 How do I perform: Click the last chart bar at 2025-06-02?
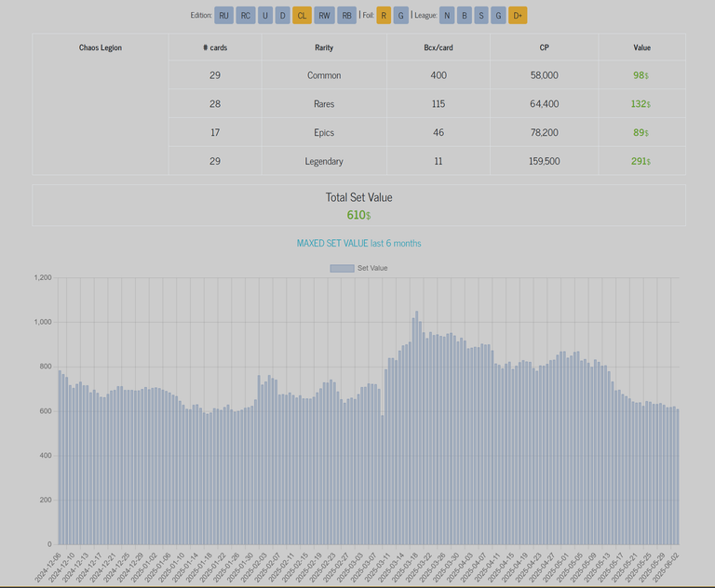678,476
